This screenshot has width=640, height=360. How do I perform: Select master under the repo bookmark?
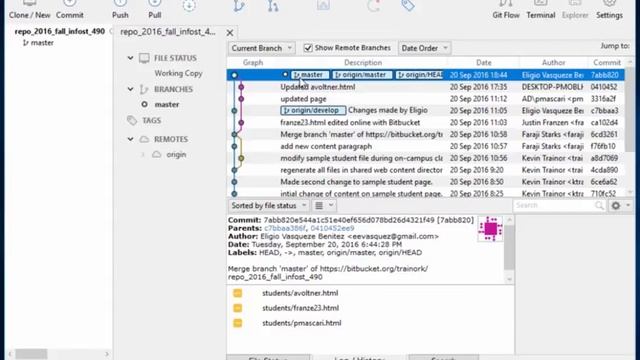coord(42,43)
